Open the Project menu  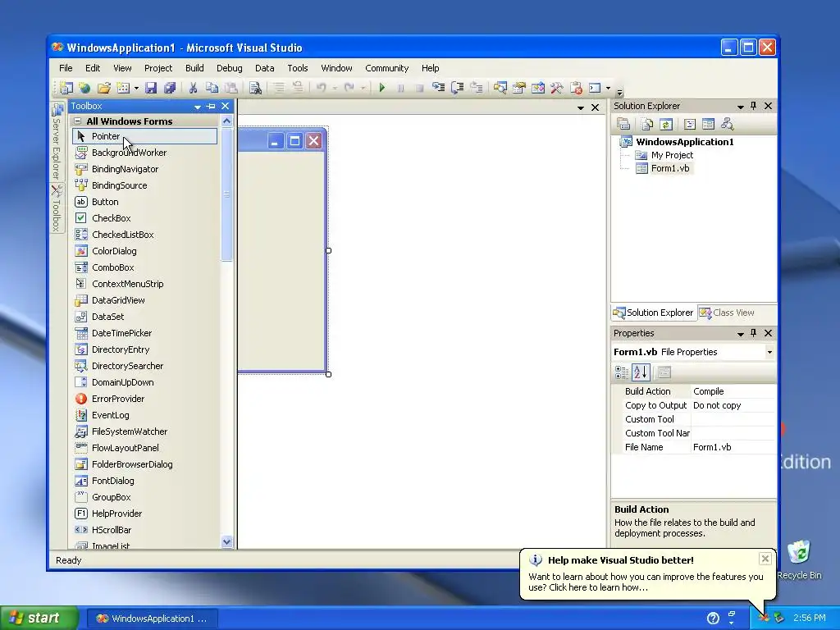pyautogui.click(x=158, y=68)
